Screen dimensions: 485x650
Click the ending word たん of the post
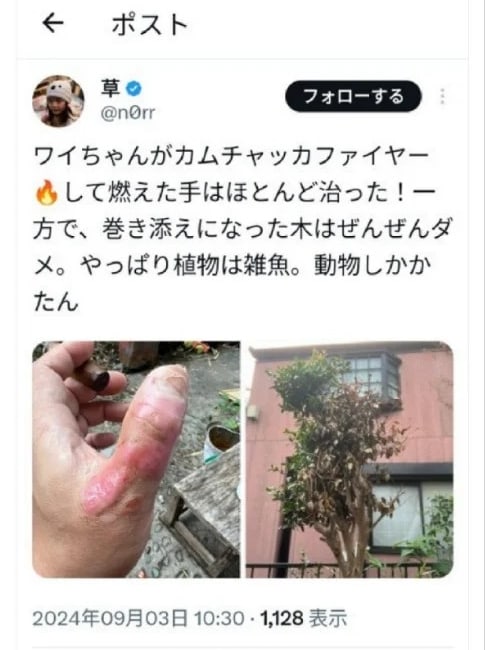(56, 301)
